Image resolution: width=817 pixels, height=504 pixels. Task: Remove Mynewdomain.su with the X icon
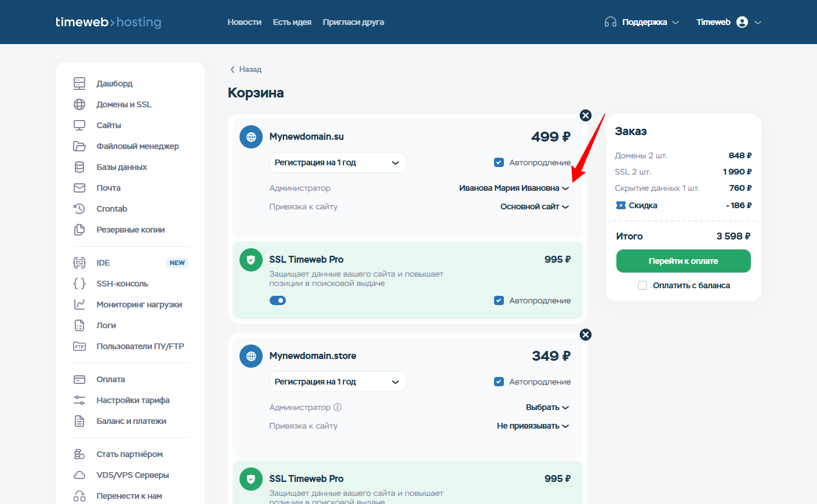(x=586, y=115)
